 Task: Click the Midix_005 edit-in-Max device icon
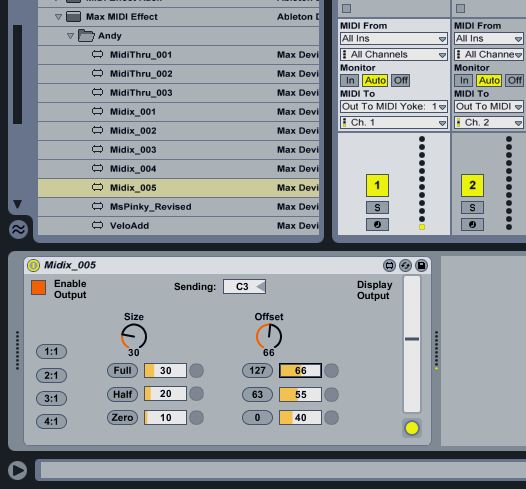coord(389,266)
